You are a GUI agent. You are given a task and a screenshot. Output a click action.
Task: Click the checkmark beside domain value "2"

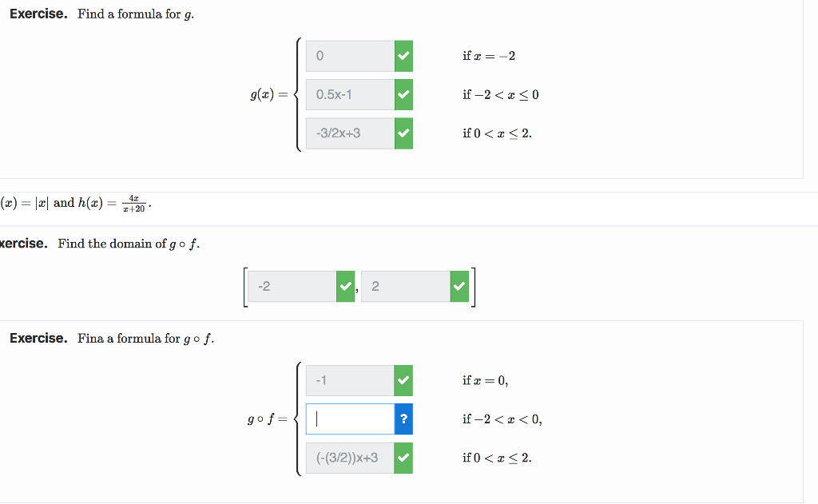459,286
